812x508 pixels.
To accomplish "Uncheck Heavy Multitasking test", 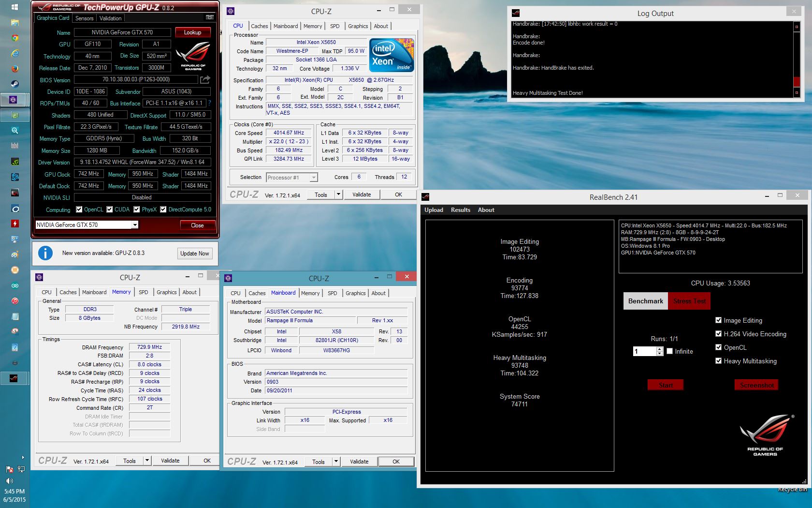I will click(x=718, y=361).
